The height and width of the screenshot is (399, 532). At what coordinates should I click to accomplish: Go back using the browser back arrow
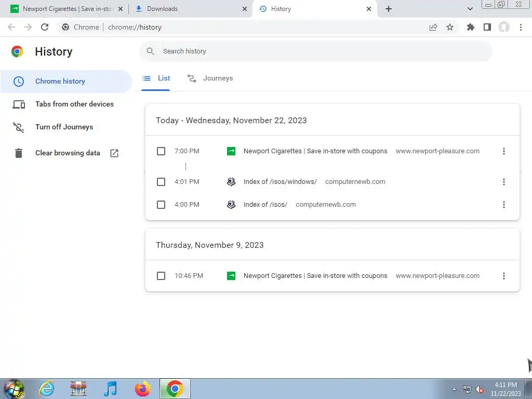11,27
